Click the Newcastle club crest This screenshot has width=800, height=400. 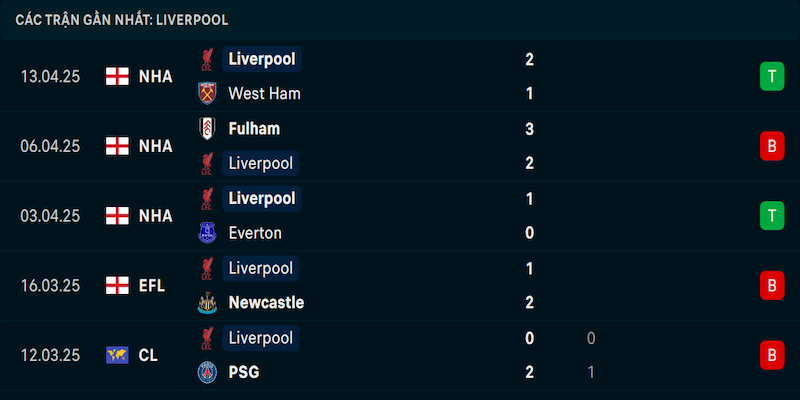207,303
